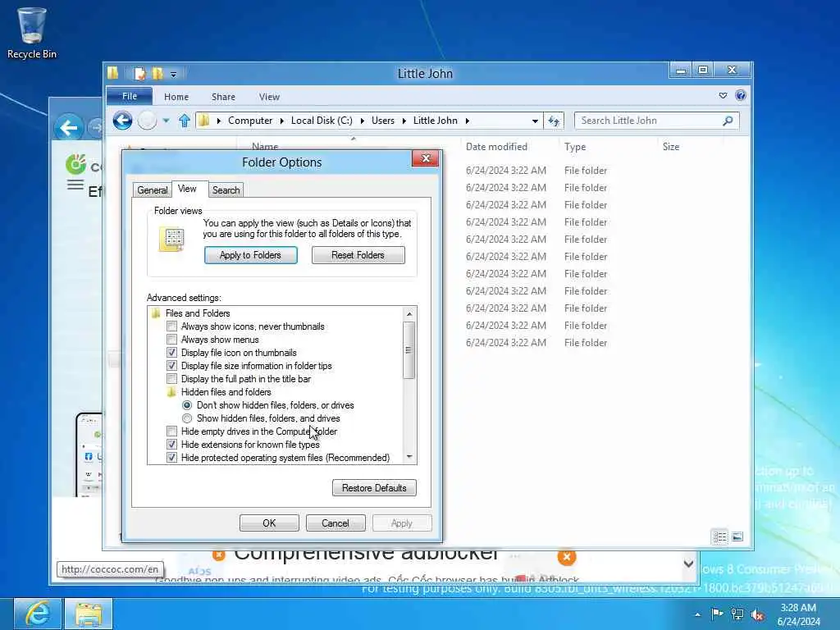Switch to Large icons view in status bar
This screenshot has width=840, height=630.
(x=737, y=536)
